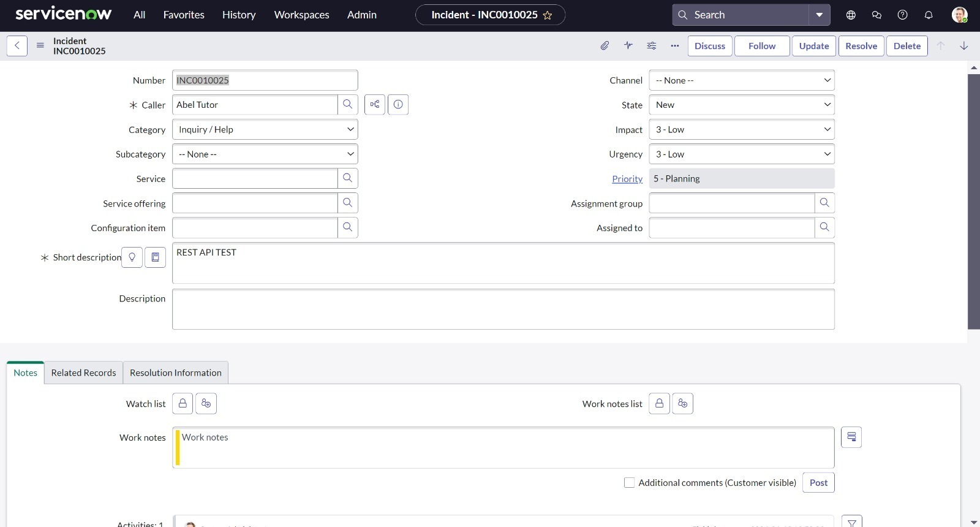This screenshot has height=527, width=980.
Task: Click the global Search field
Action: pyautogui.click(x=741, y=15)
